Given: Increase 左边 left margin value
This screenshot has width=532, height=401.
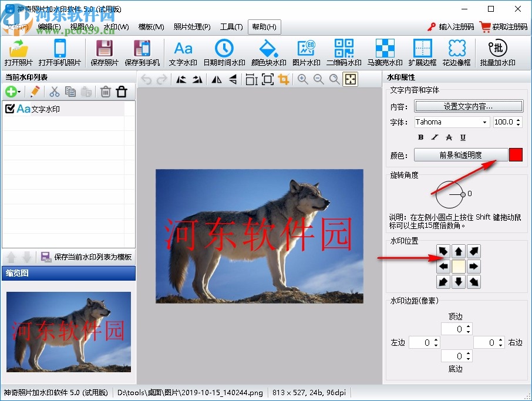Looking at the screenshot, I should (436, 340).
